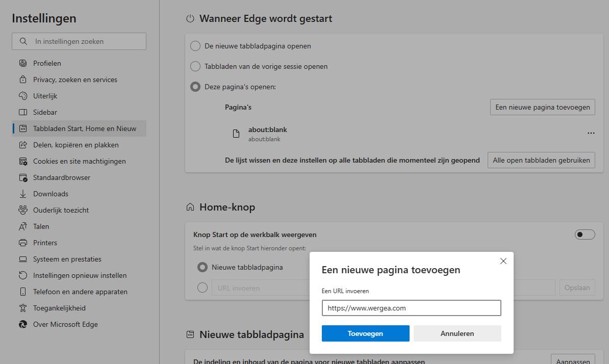The height and width of the screenshot is (364, 609).
Task: Close the 'Een nieuwe pagina toevoegen' dialog
Action: pos(503,261)
